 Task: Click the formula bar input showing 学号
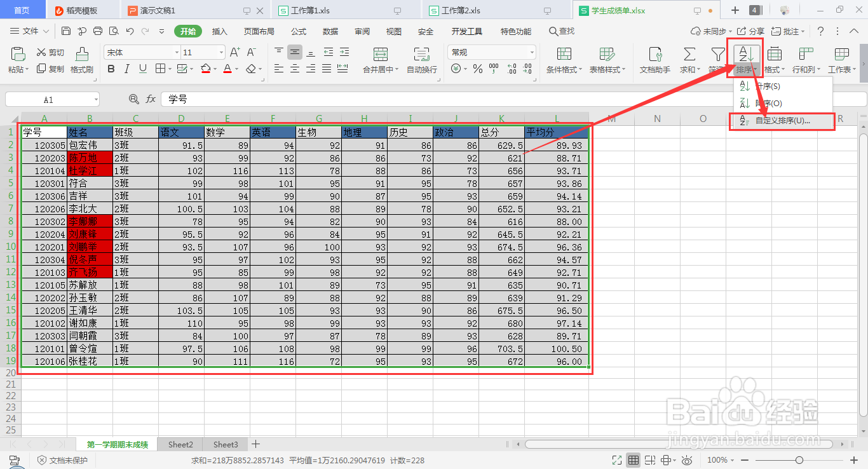513,100
